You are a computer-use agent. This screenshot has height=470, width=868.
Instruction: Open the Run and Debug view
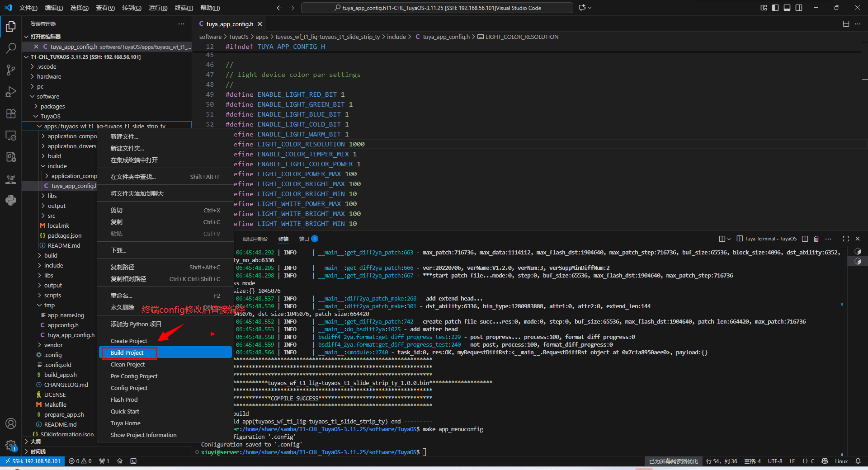click(11, 92)
